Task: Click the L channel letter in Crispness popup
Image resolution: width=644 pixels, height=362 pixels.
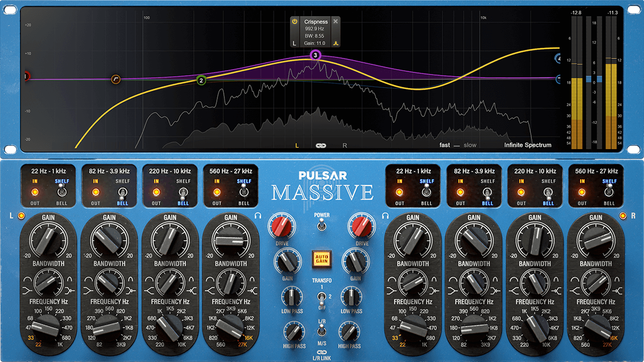Action: point(294,43)
